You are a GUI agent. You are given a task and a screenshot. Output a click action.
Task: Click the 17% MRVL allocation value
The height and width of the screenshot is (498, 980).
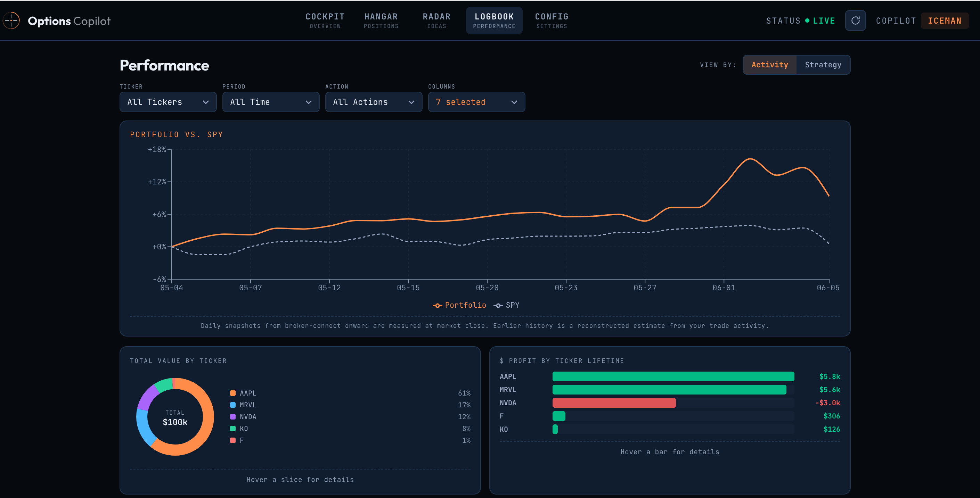pos(464,405)
